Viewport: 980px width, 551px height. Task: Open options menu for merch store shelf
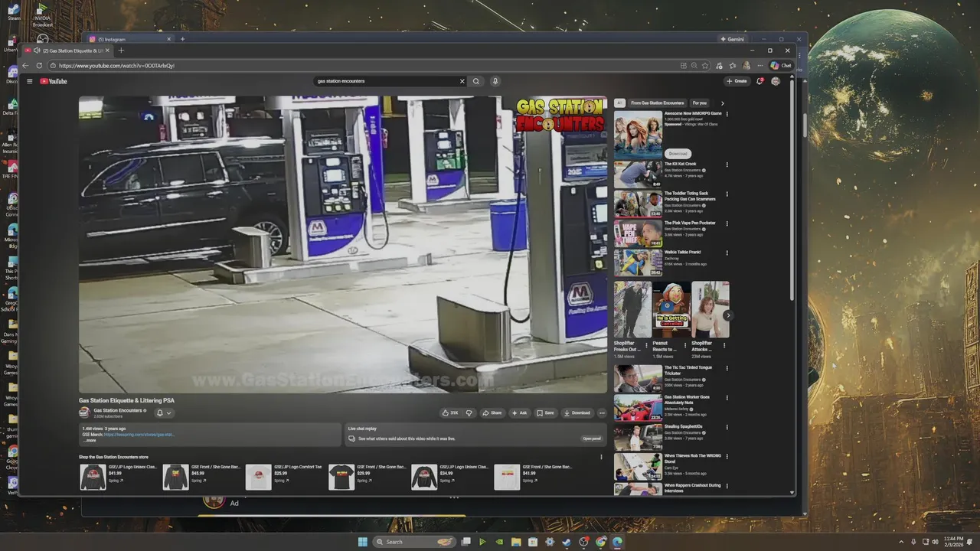pos(601,457)
